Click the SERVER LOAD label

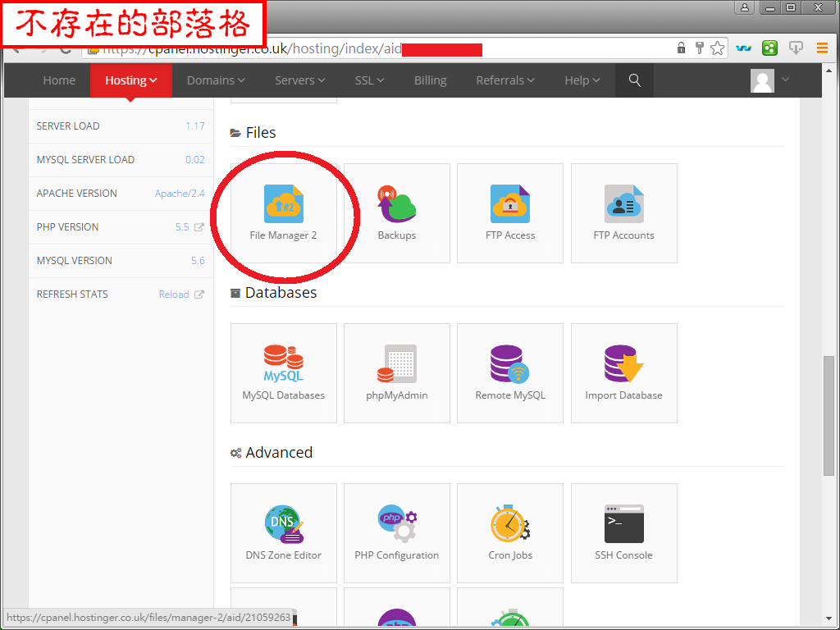pyautogui.click(x=68, y=126)
